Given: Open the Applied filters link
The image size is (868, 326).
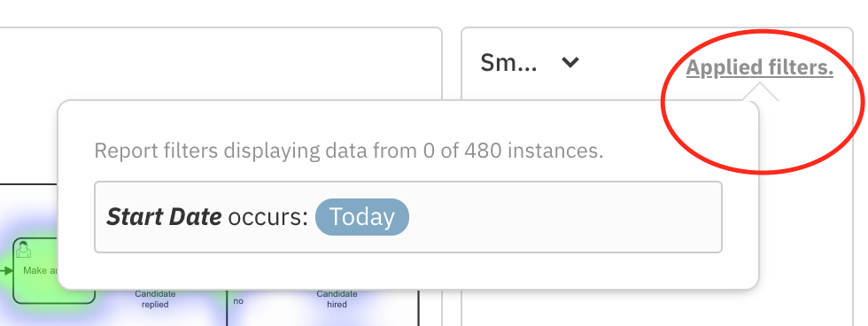Looking at the screenshot, I should 760,68.
